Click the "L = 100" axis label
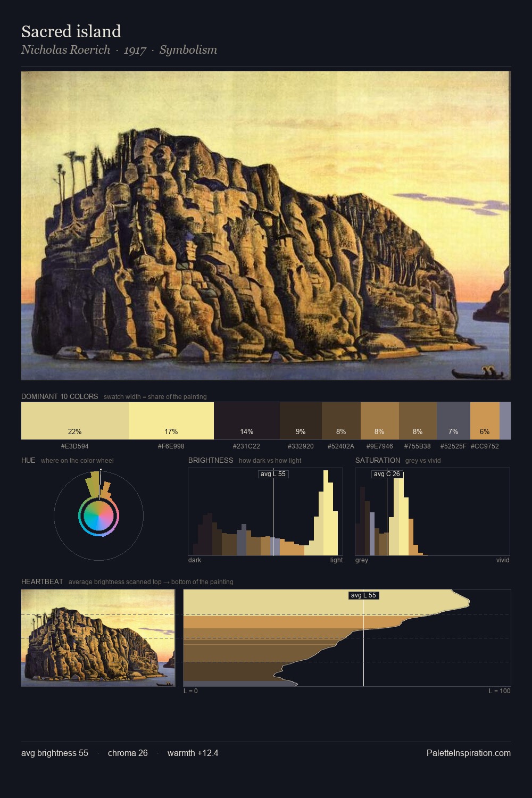The height and width of the screenshot is (798, 532). point(500,691)
